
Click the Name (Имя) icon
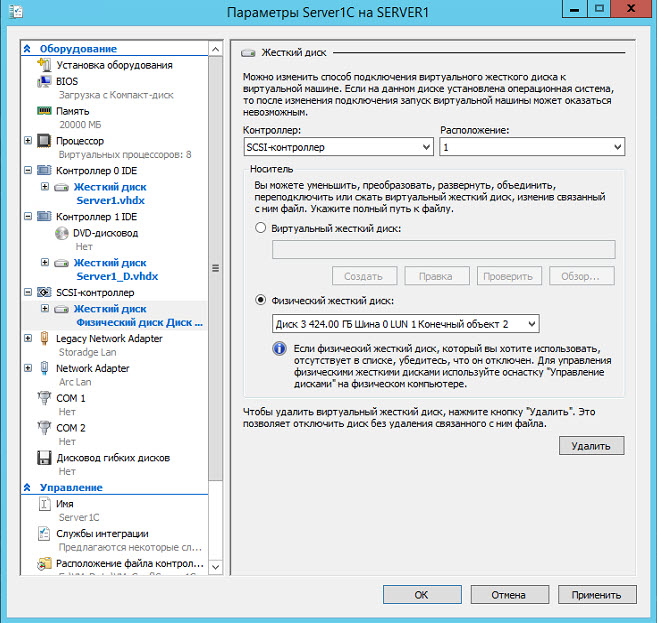tap(44, 504)
